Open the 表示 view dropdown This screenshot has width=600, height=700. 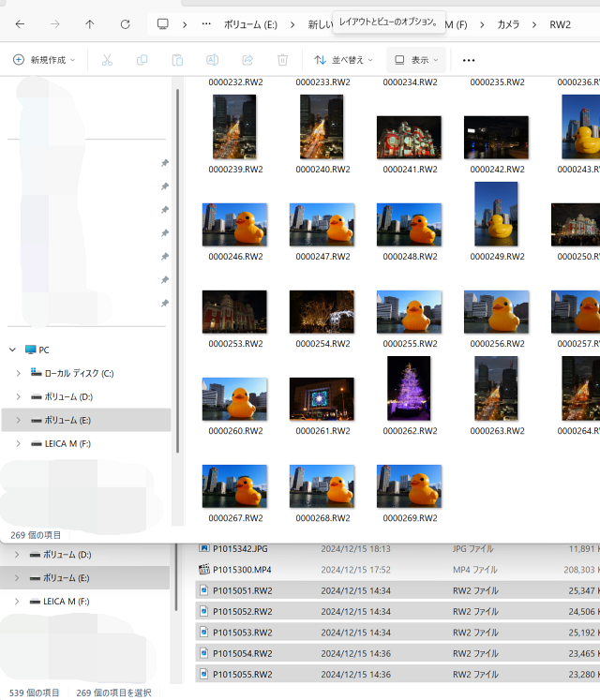point(416,60)
